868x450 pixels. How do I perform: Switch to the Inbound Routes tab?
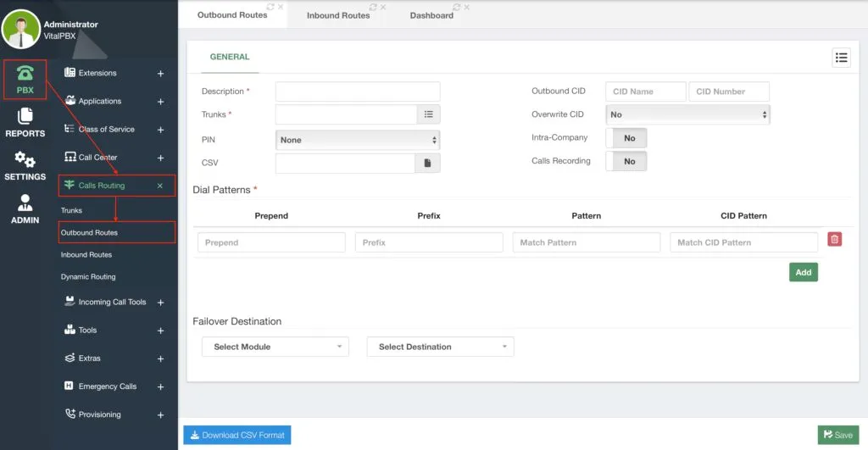pyautogui.click(x=338, y=15)
